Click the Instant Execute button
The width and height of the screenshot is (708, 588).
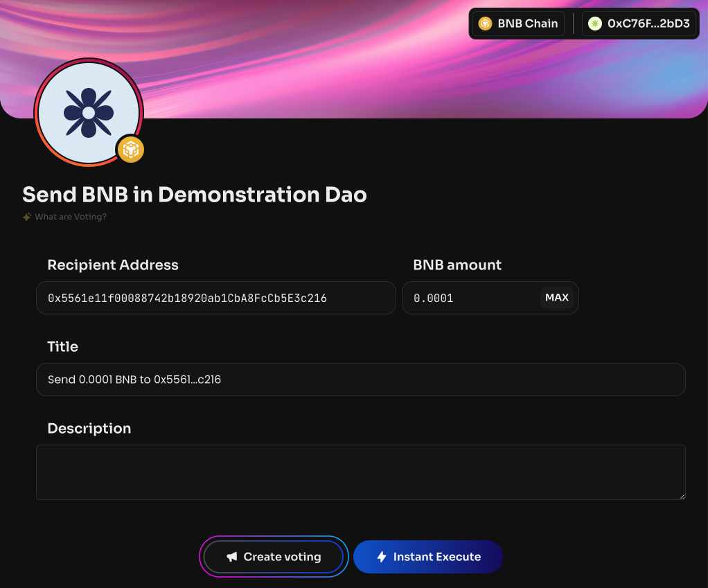428,557
